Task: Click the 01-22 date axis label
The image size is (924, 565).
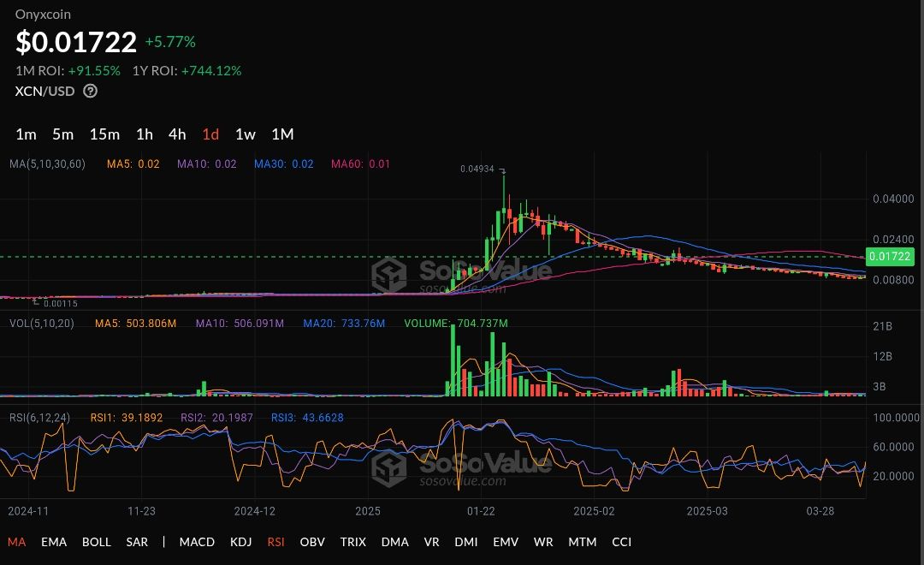Action: [481, 511]
